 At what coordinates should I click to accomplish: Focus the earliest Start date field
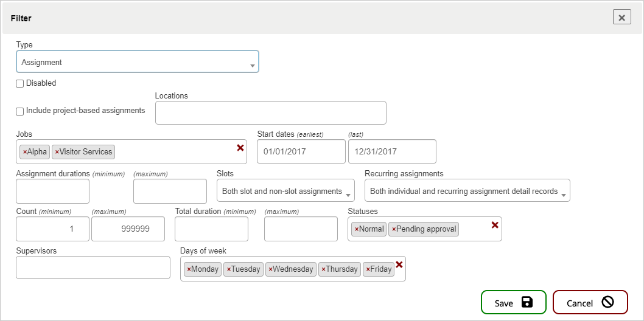point(301,152)
